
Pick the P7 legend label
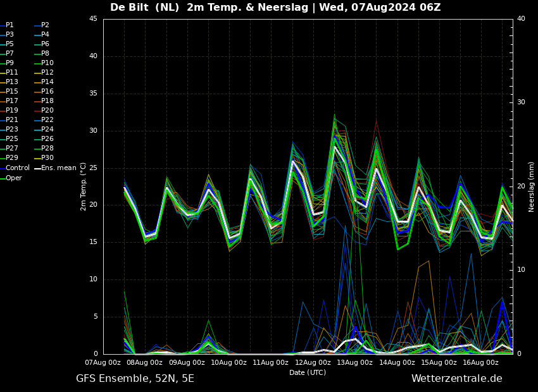tap(9, 54)
